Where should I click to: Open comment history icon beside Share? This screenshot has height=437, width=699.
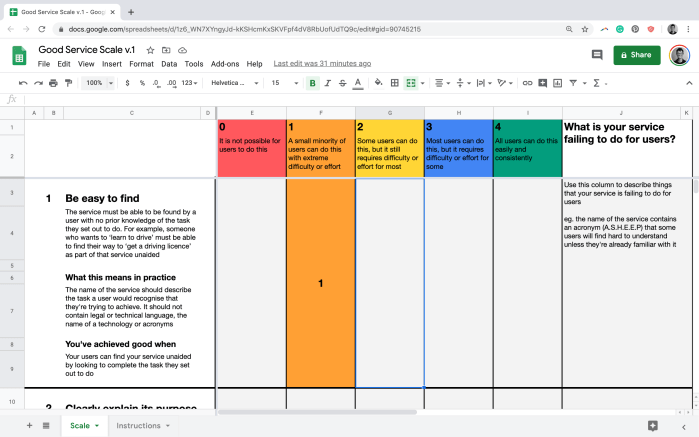(x=597, y=55)
